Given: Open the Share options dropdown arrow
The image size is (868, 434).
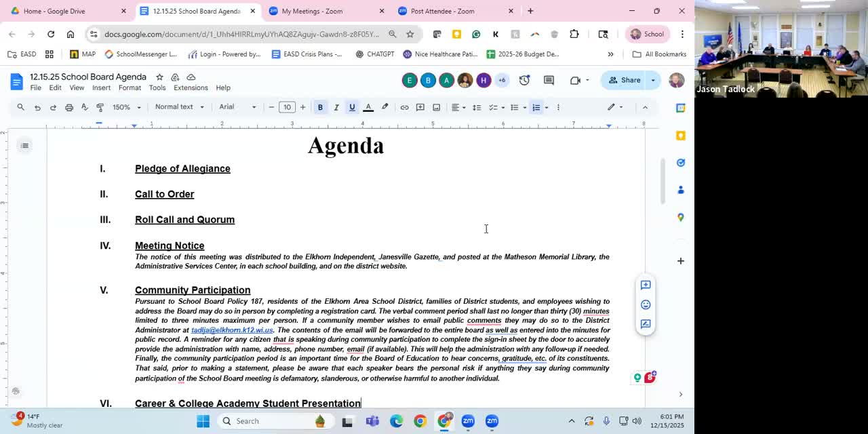Looking at the screenshot, I should click(x=653, y=80).
